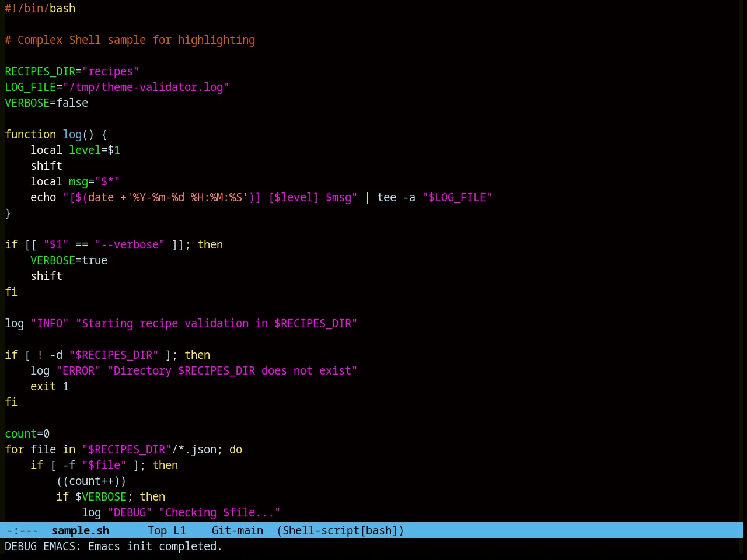Open the Shell-script major mode menu
The image size is (747, 560).
point(321,530)
